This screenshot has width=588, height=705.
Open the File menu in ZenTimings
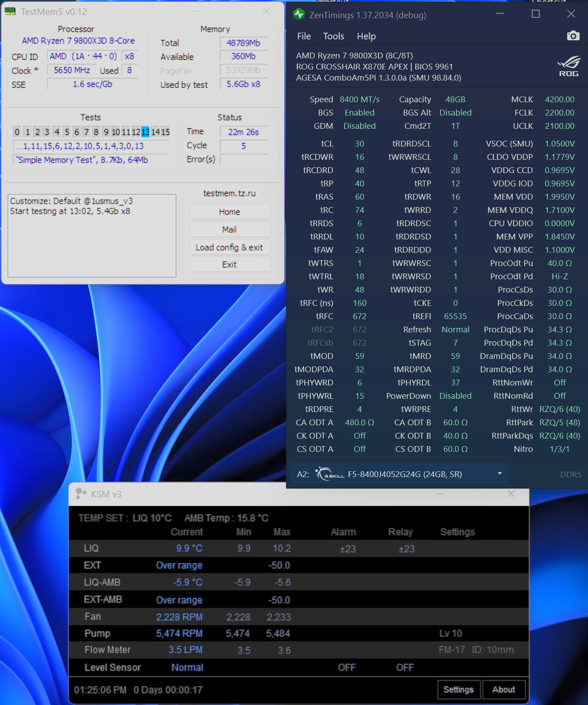[x=304, y=36]
